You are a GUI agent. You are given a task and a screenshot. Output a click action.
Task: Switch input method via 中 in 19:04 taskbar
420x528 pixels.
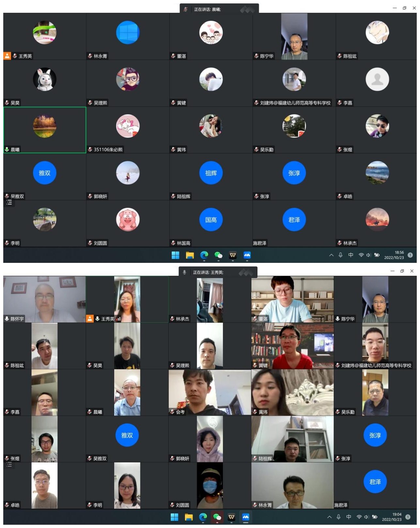tap(349, 517)
